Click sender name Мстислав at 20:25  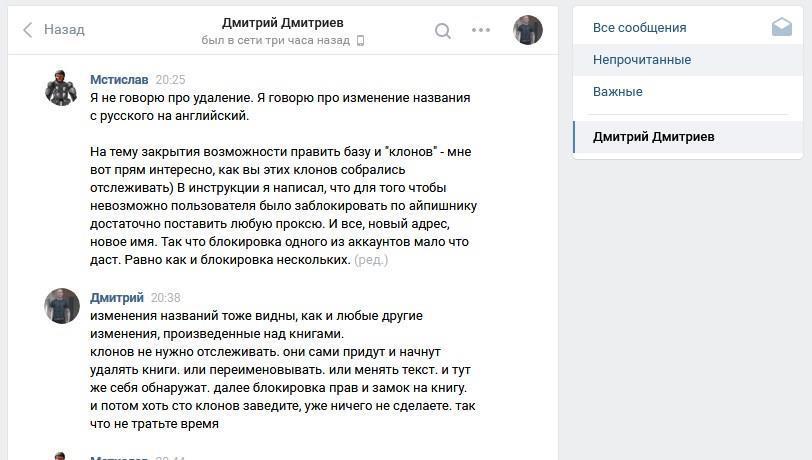coord(119,79)
